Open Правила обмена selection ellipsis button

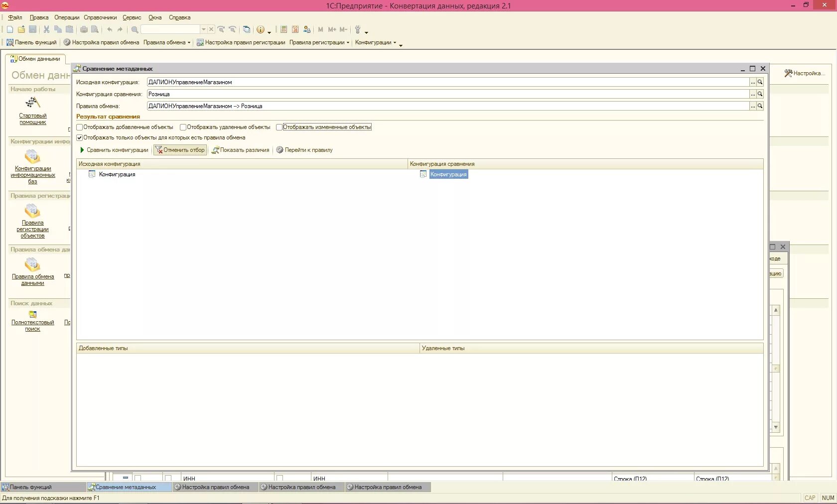pyautogui.click(x=753, y=106)
